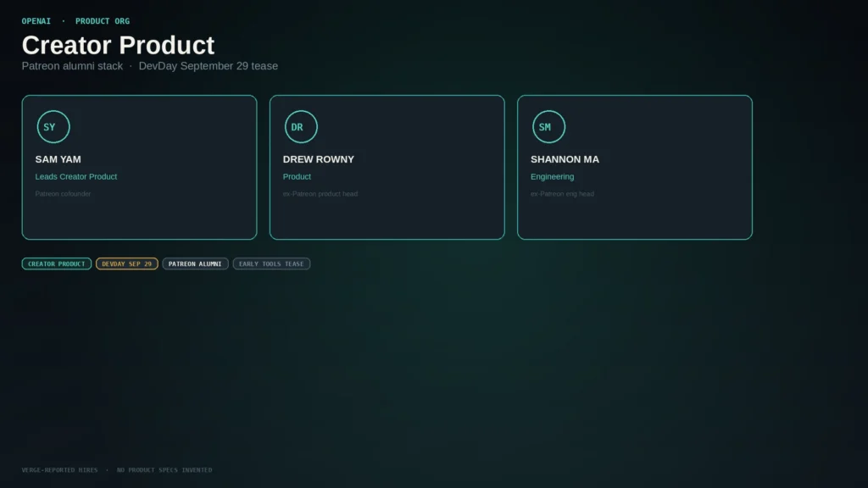Select the DevDay Sep 29 tag
Viewport: 868px width, 488px height.
(127, 264)
